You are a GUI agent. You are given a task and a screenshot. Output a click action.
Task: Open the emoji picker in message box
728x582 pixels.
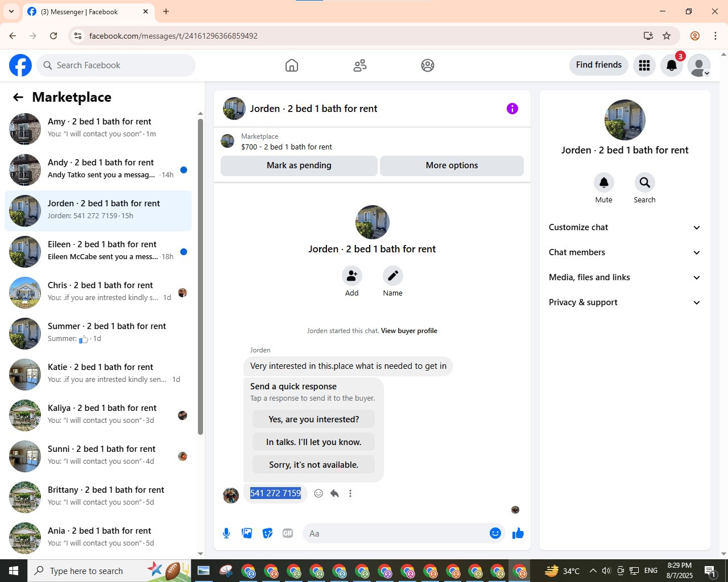[x=495, y=533]
